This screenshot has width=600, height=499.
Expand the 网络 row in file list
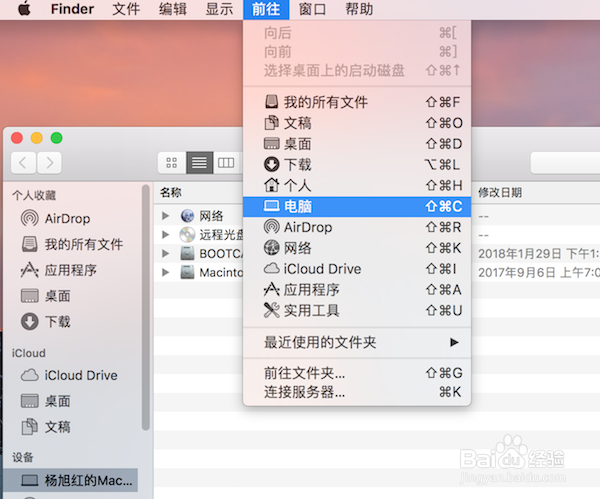click(x=165, y=216)
